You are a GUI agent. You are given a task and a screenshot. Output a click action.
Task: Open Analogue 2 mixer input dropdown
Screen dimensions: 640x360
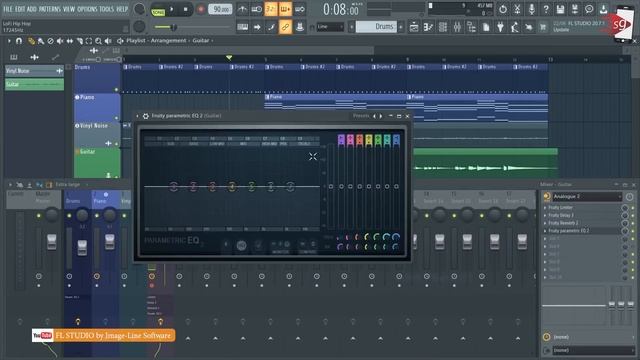[587, 197]
